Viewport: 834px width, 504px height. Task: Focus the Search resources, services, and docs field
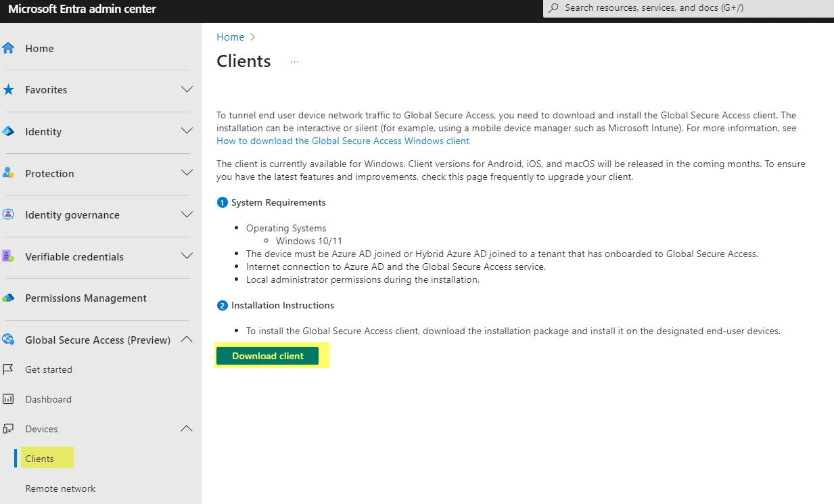[x=689, y=8]
